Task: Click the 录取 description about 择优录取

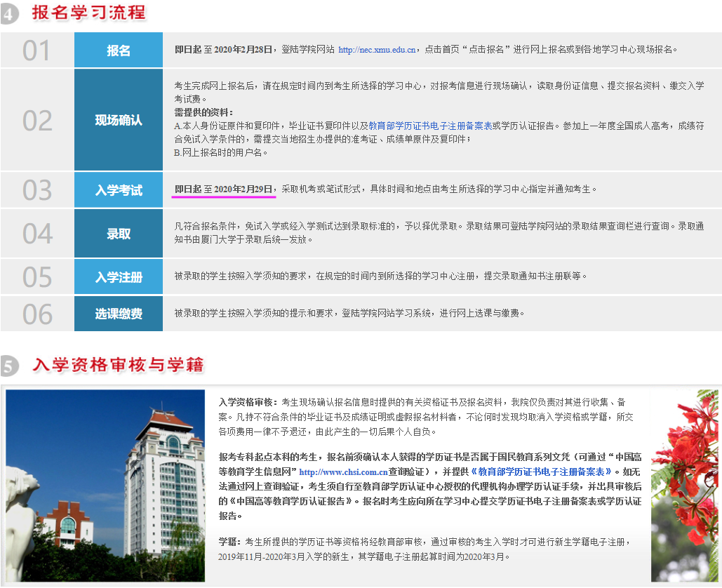Action: coord(439,232)
